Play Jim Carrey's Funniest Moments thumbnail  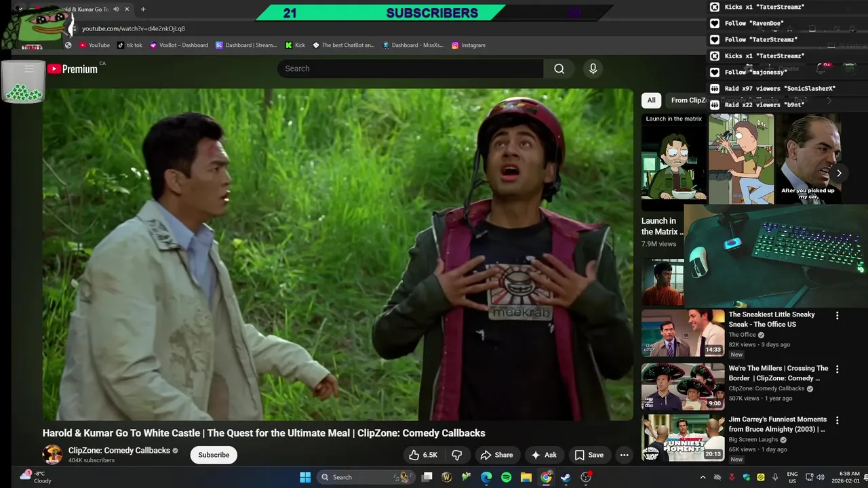coord(683,438)
